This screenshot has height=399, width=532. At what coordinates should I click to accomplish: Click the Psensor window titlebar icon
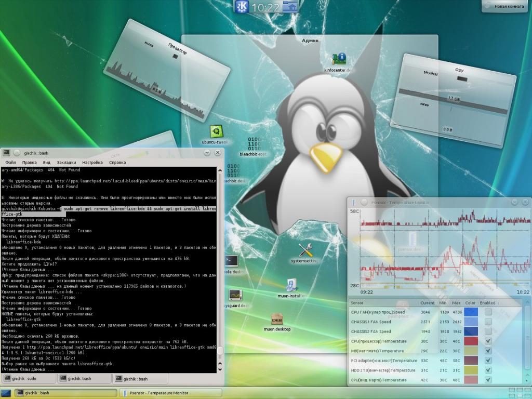pyautogui.click(x=353, y=203)
